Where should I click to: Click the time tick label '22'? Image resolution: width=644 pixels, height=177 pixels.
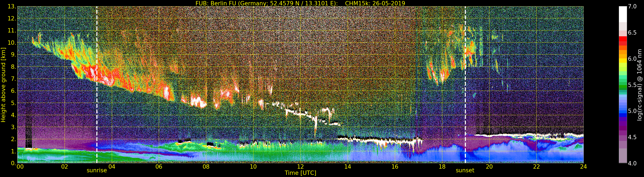[536, 167]
